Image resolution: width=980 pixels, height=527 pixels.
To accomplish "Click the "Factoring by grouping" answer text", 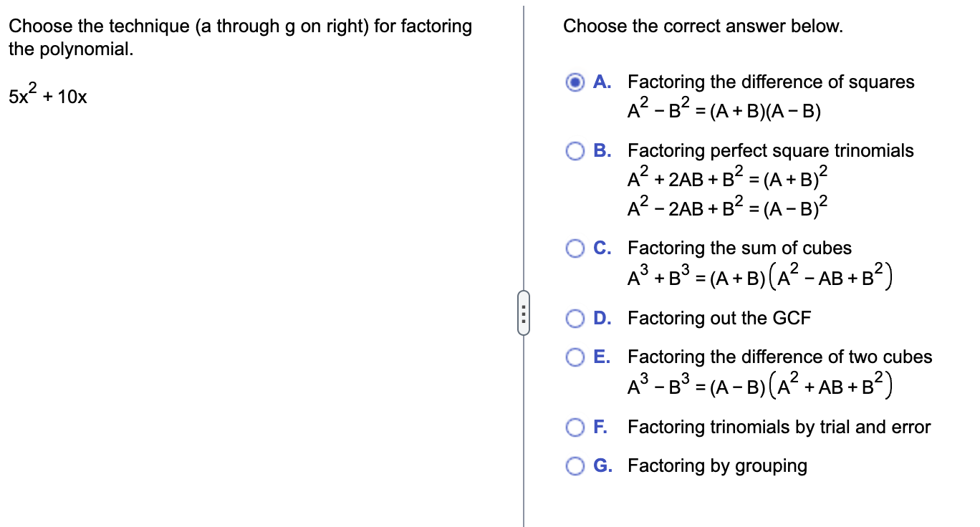I will point(717,466).
